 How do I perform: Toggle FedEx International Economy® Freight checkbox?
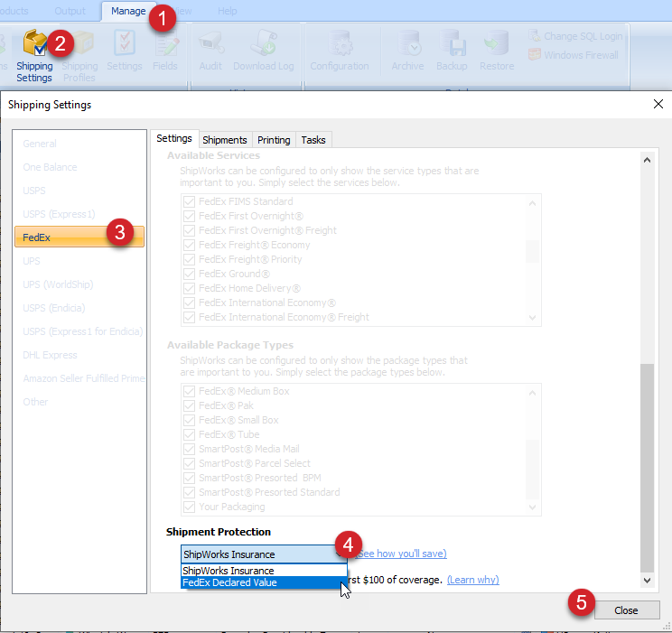[189, 317]
